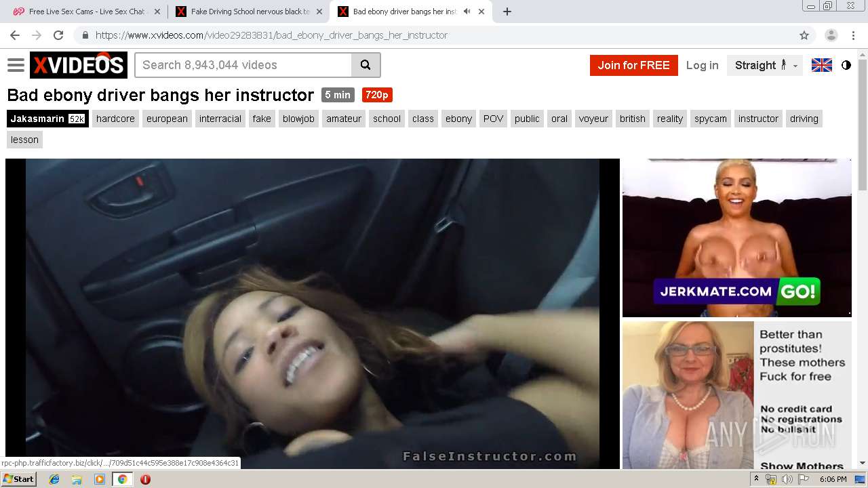Click the address bar URL

271,35
